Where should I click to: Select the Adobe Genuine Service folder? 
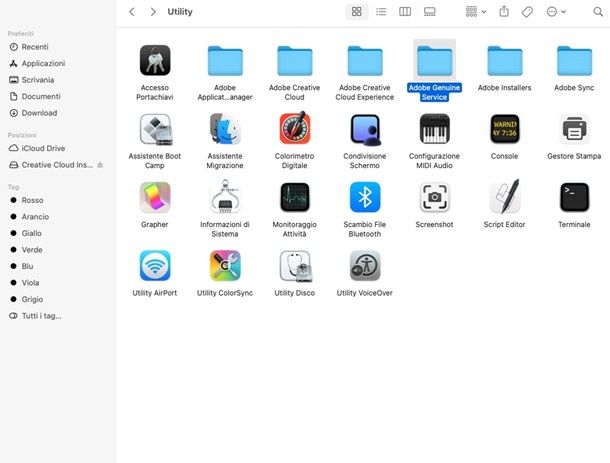pos(435,61)
